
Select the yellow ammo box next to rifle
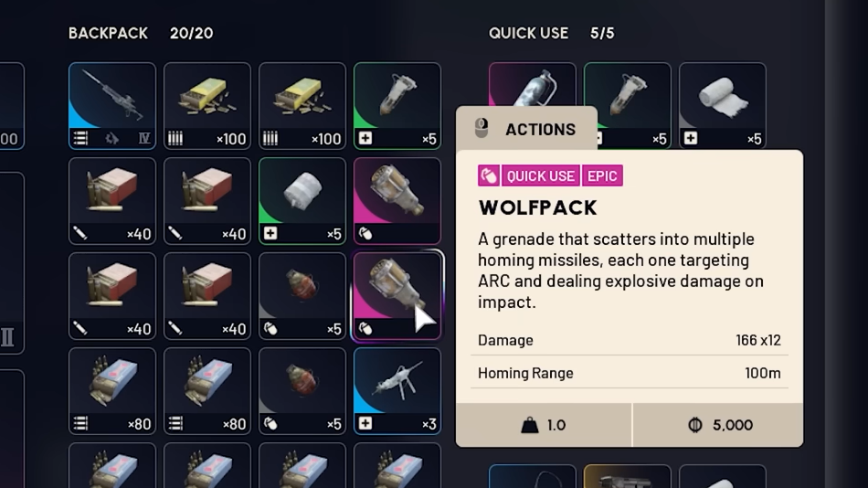[207, 105]
